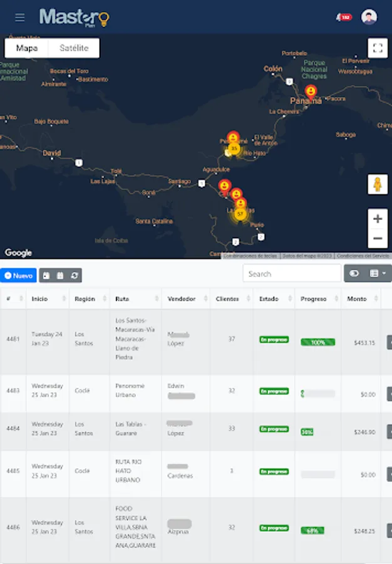Click the refresh table icon
This screenshot has width=392, height=564.
pyautogui.click(x=75, y=276)
